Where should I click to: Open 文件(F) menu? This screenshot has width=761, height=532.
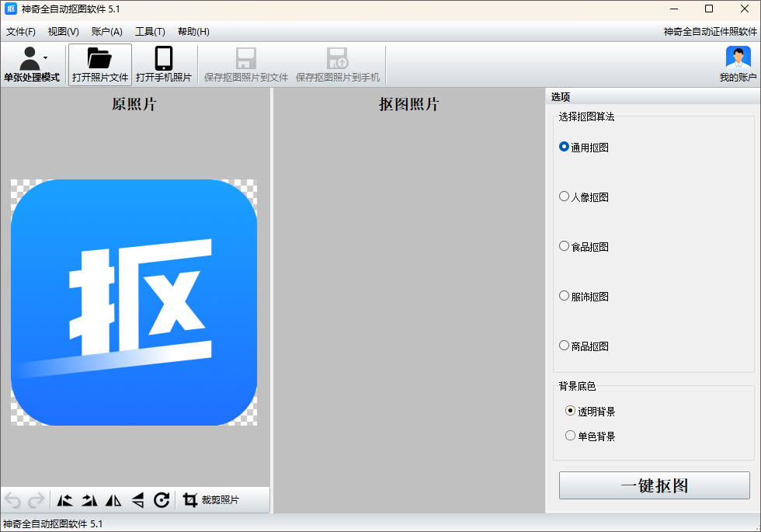[x=21, y=32]
